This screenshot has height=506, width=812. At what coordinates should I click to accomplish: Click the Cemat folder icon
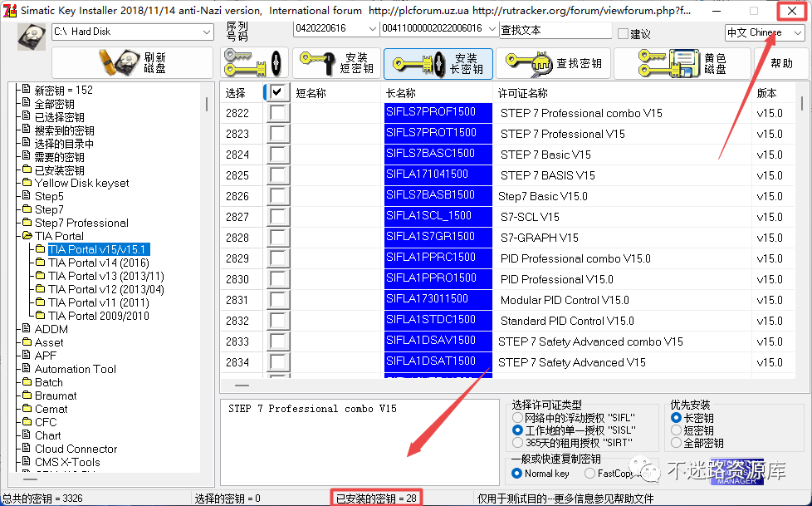pyautogui.click(x=27, y=409)
